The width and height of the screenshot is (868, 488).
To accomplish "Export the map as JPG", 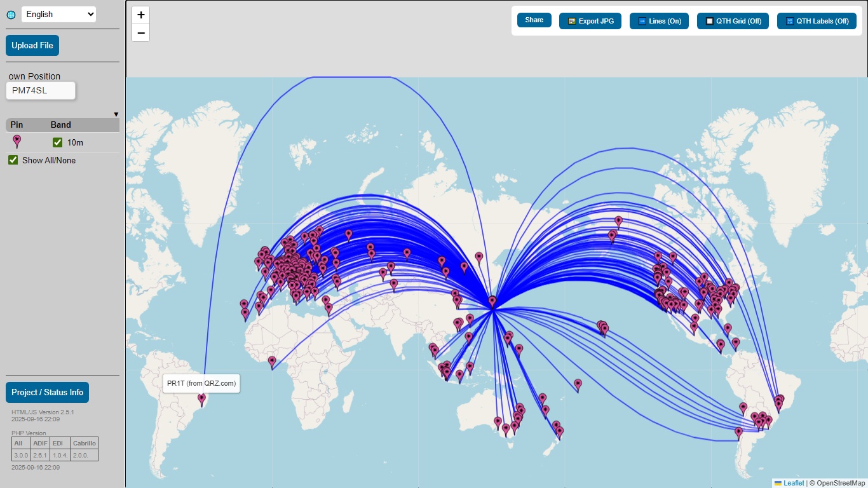I will pos(590,21).
